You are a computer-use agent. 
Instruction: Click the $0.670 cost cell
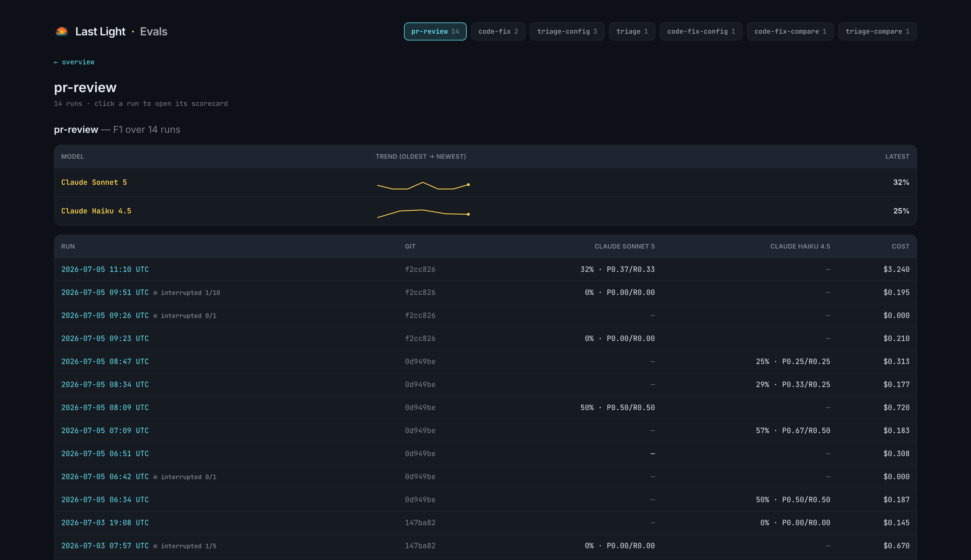tap(896, 546)
